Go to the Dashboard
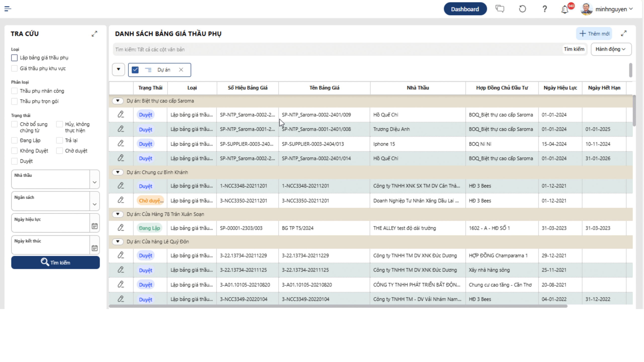644x362 pixels. (x=465, y=9)
